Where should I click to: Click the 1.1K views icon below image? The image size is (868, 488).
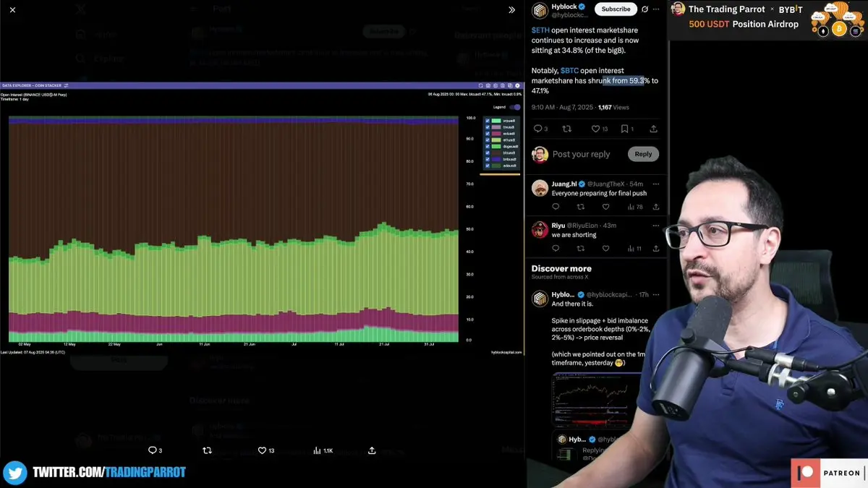[323, 450]
